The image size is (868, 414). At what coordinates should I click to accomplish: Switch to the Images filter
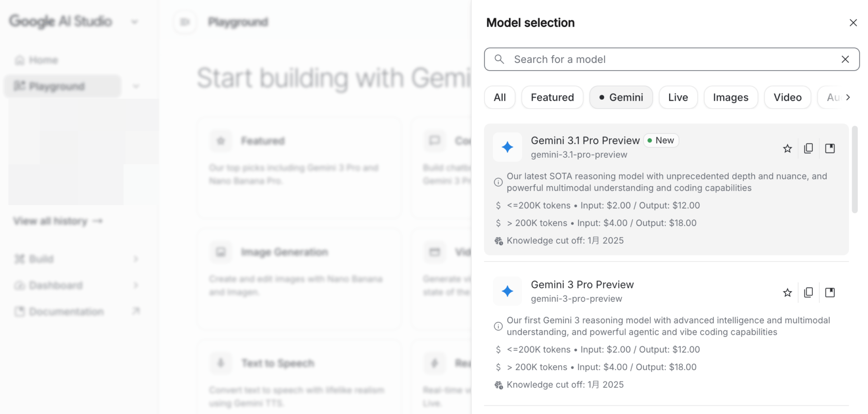731,97
